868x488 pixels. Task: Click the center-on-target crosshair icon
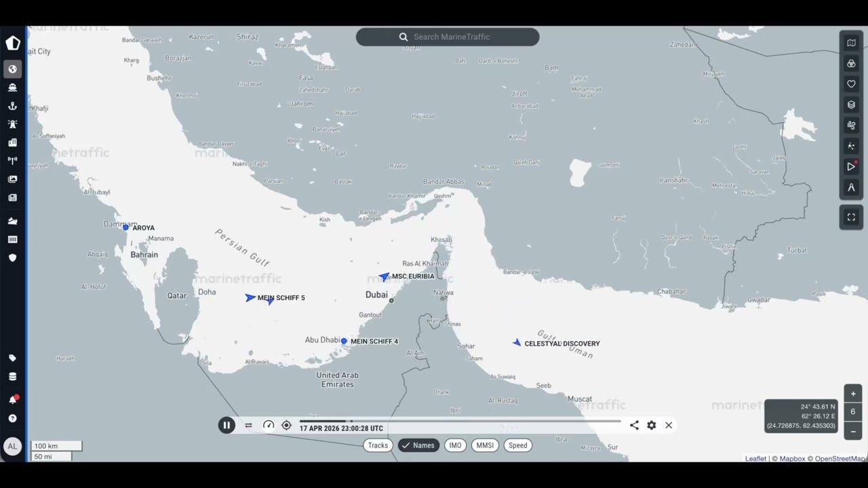point(286,425)
